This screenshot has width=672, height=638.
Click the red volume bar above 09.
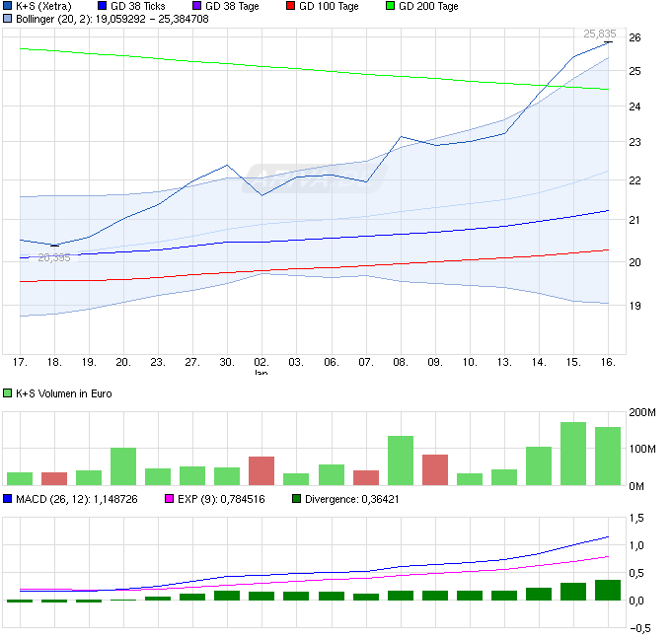435,469
